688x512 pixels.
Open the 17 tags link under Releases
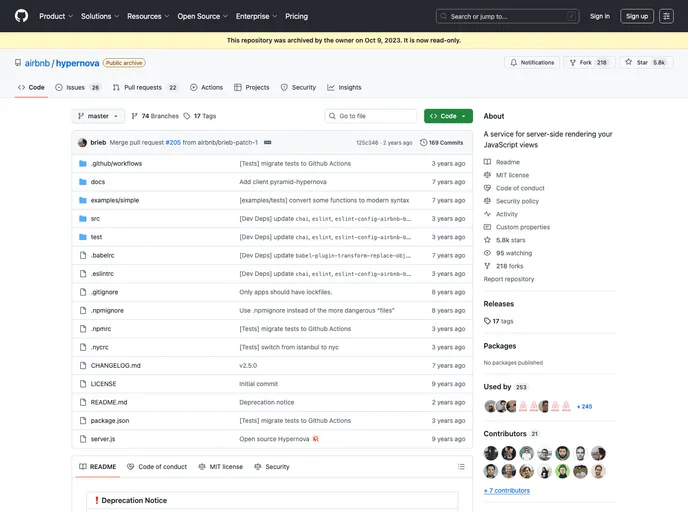(x=498, y=322)
